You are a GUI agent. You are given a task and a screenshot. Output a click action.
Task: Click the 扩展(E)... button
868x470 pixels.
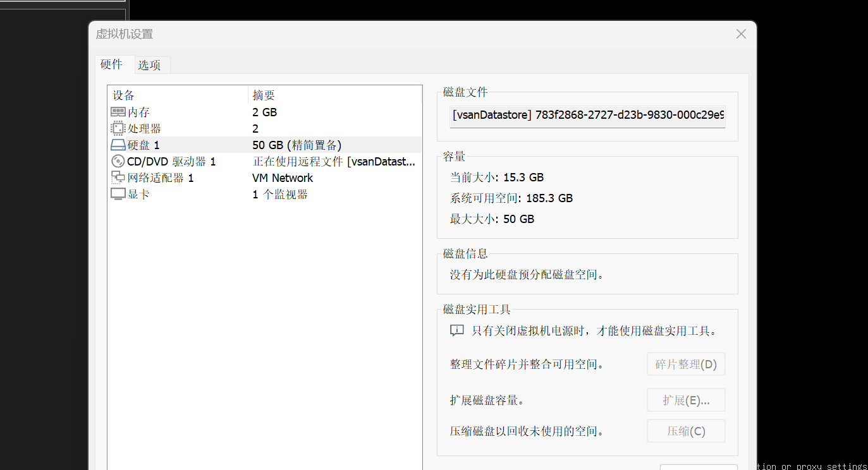(x=686, y=400)
